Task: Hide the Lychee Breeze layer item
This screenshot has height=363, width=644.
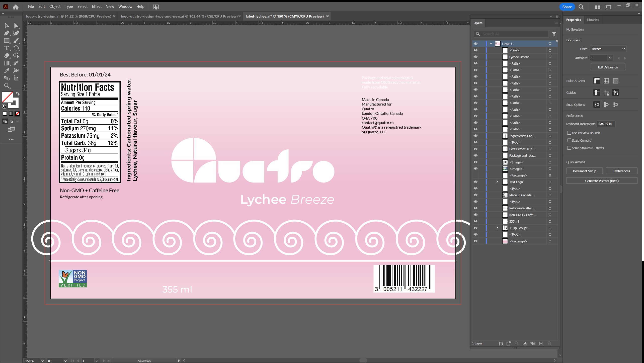Action: click(475, 57)
